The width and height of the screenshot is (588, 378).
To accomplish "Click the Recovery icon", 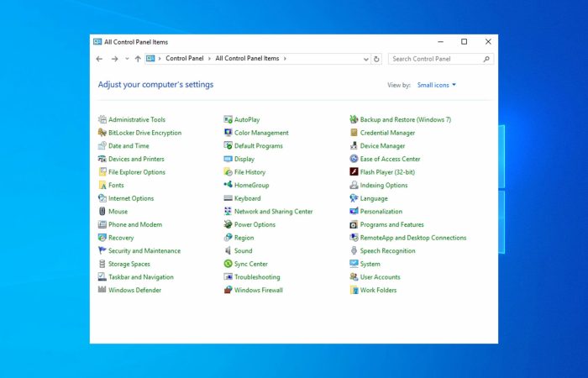I will [x=102, y=238].
